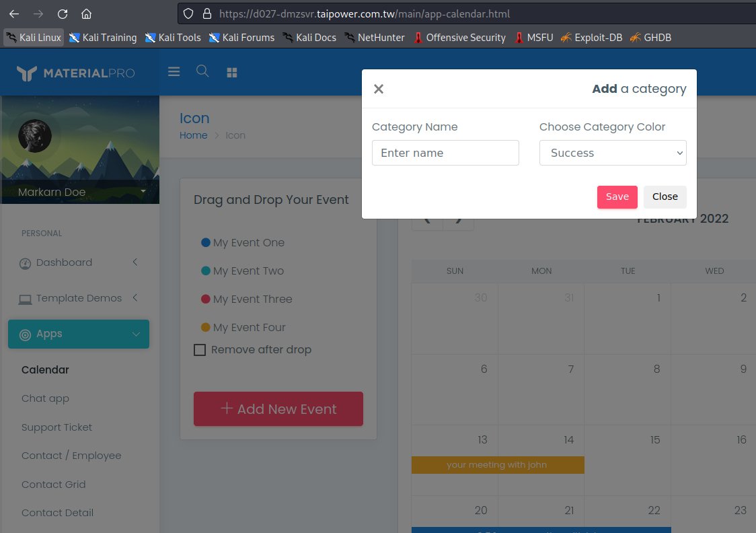Collapse the Apps menu chevron

136,334
